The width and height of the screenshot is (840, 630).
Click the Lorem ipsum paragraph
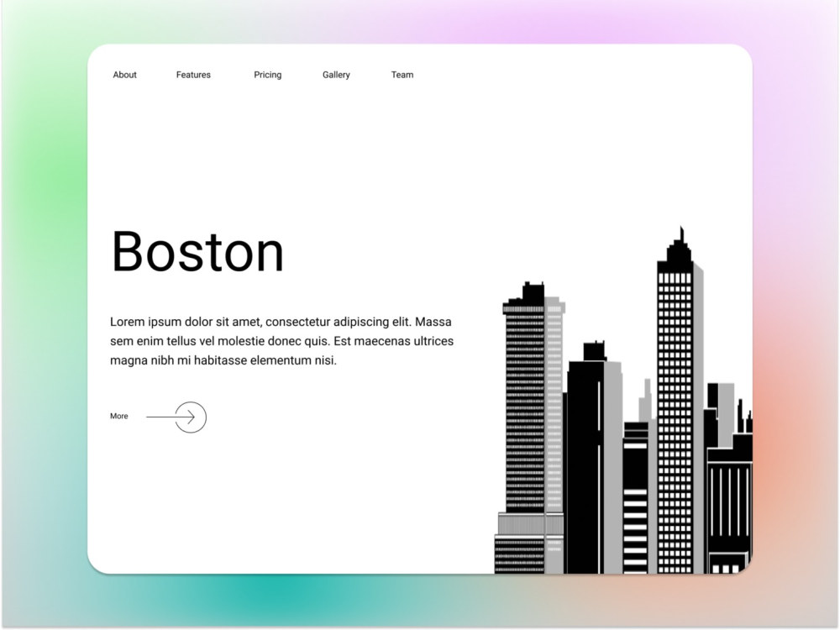(281, 341)
